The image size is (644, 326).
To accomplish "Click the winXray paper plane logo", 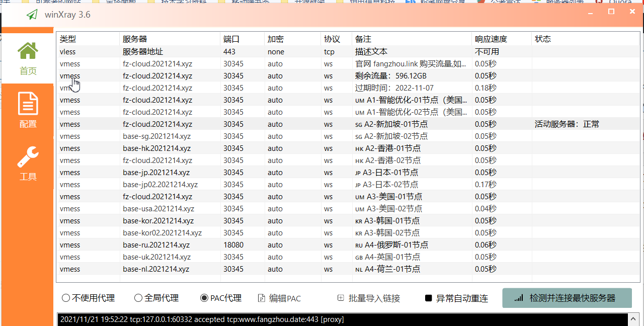I will coord(32,15).
